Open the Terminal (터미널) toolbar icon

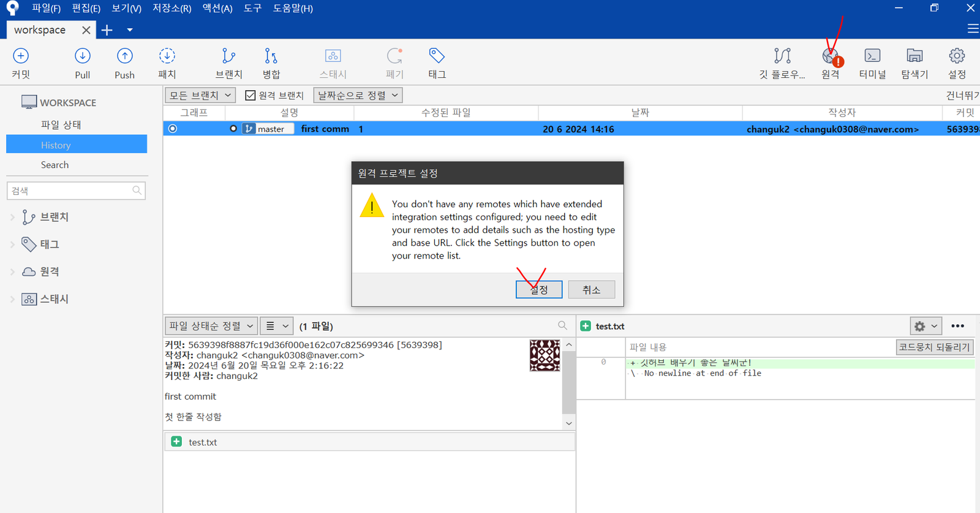pos(872,56)
